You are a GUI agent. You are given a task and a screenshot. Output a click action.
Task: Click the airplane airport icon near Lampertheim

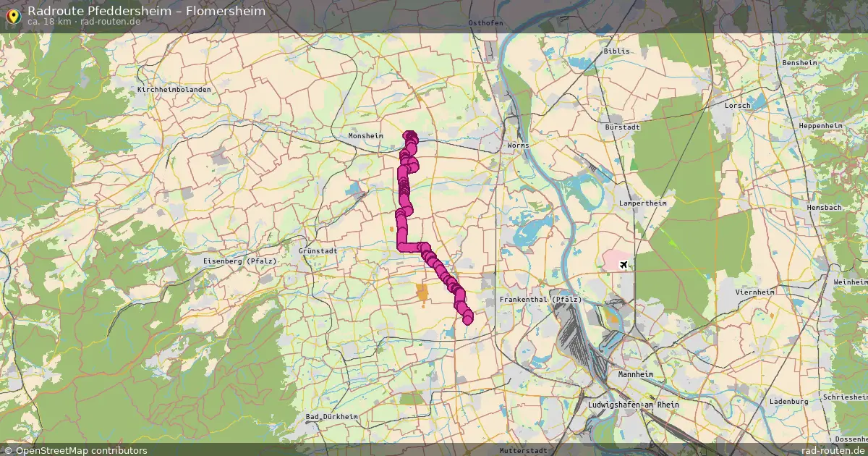[624, 264]
